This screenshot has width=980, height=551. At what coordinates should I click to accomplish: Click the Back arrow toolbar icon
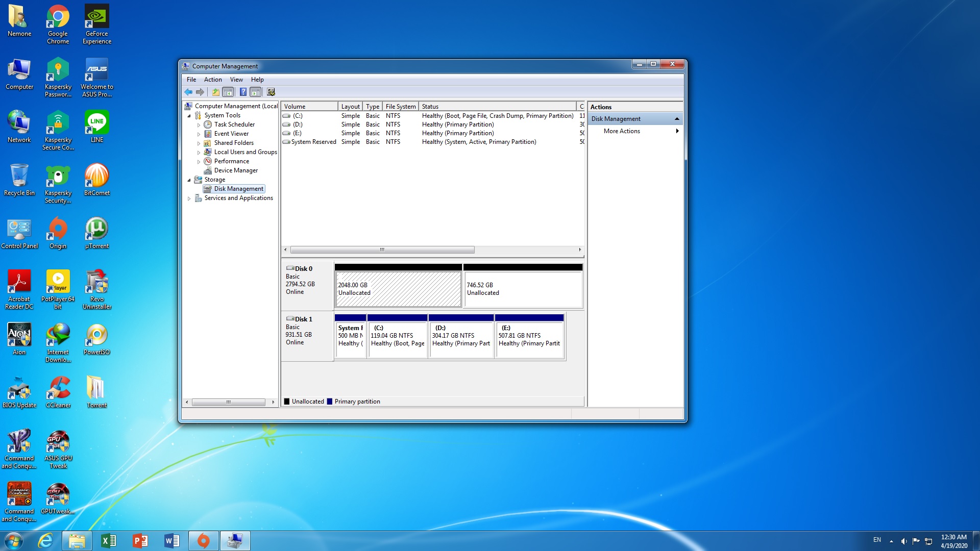click(x=188, y=92)
